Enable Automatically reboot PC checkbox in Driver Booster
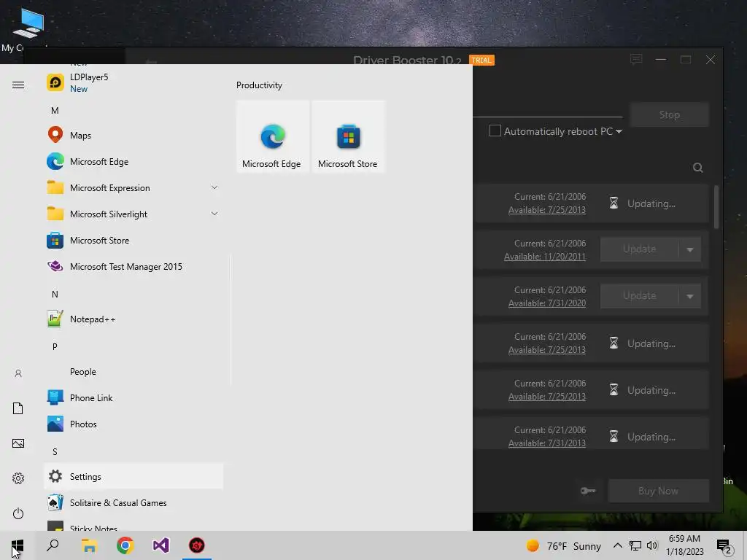This screenshot has width=747, height=560. pyautogui.click(x=495, y=131)
